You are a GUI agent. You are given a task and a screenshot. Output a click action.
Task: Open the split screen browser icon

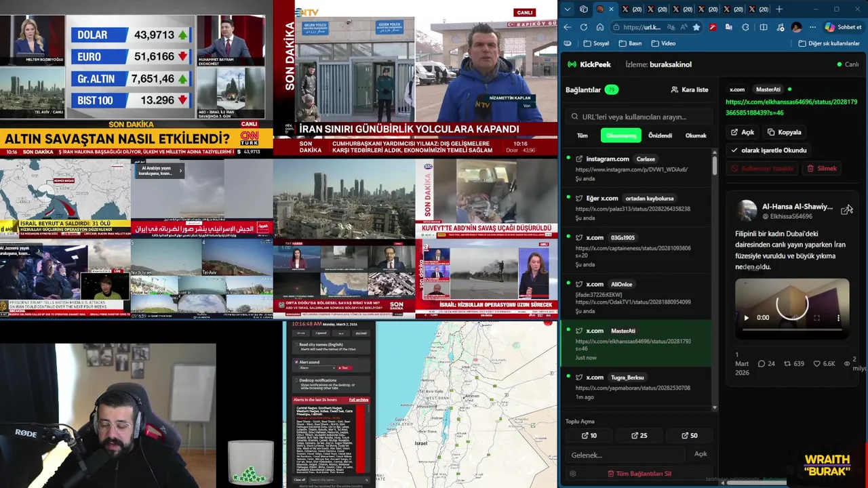pos(763,27)
